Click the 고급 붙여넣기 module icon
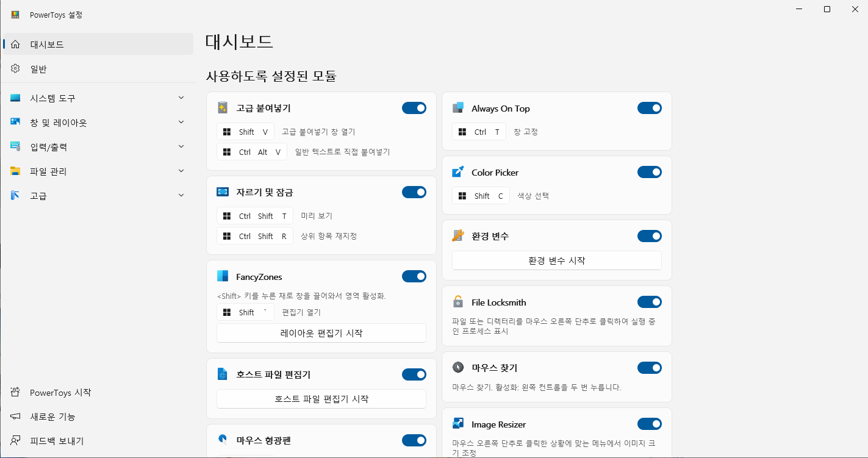 223,108
